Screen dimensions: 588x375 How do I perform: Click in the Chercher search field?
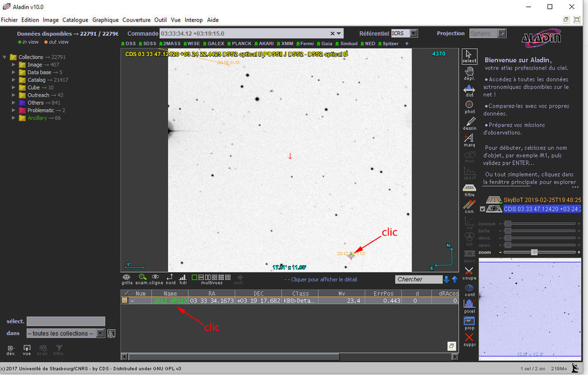tap(419, 279)
